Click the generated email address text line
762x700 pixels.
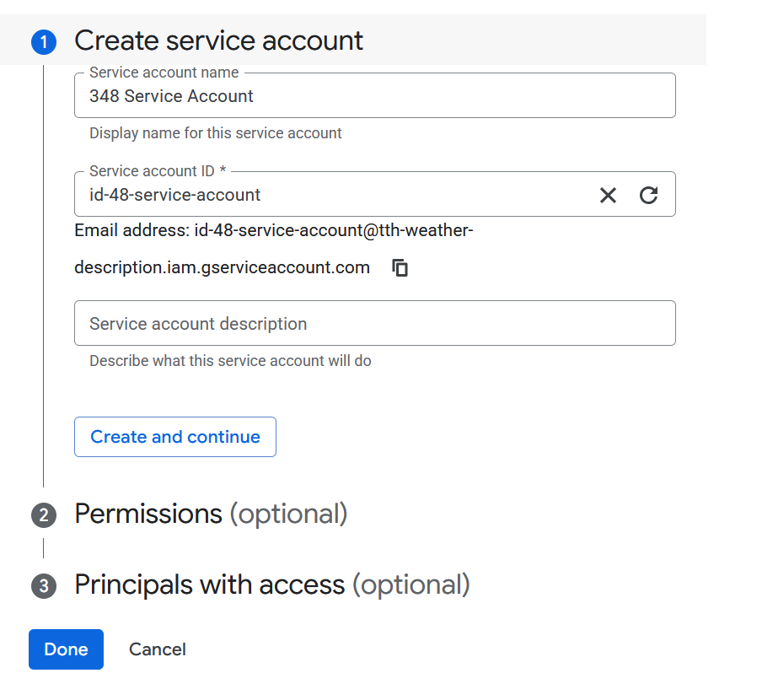(274, 230)
